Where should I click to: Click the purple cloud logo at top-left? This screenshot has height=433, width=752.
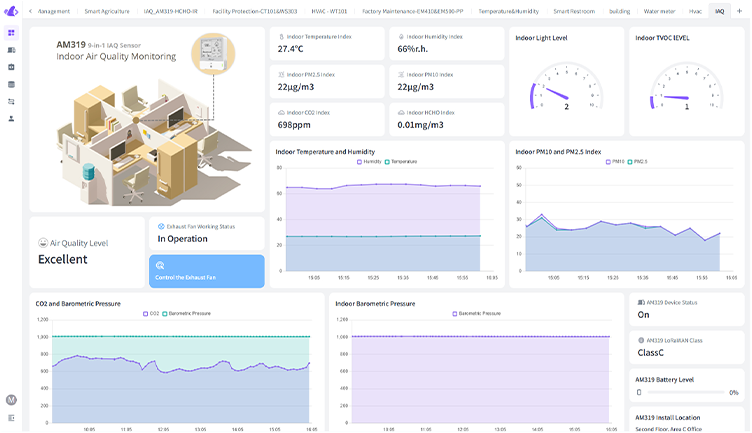coord(11,10)
